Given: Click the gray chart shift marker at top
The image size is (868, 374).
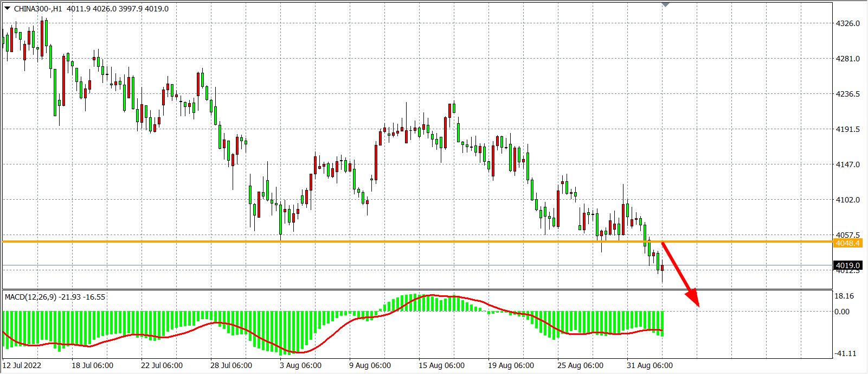Looking at the screenshot, I should point(666,4).
